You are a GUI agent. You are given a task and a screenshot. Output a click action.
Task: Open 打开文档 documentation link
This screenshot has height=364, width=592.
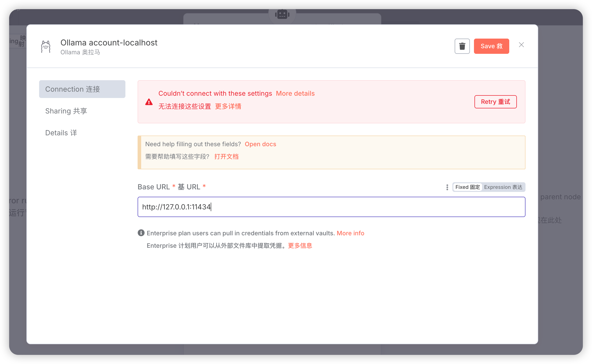pos(226,157)
